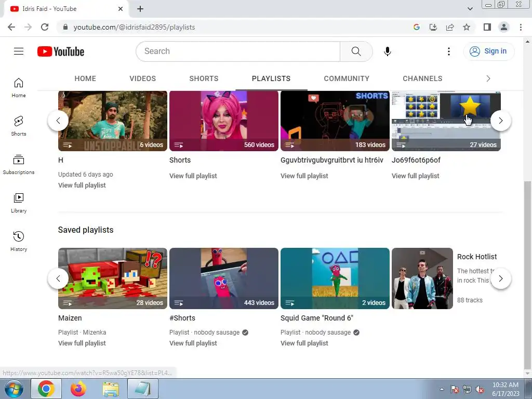Reload the page

pos(45,27)
